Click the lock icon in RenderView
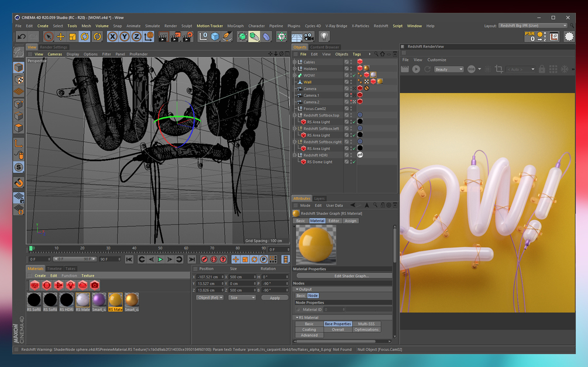The image size is (588, 367). 542,70
